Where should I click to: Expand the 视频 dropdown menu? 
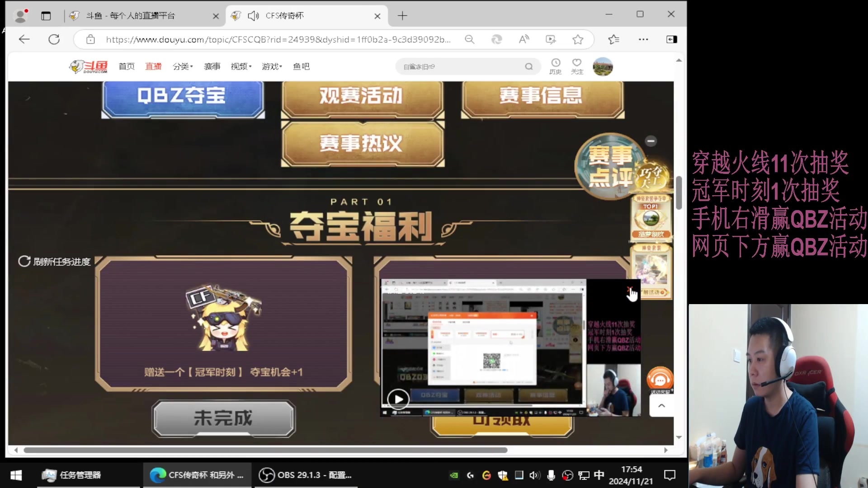click(241, 66)
